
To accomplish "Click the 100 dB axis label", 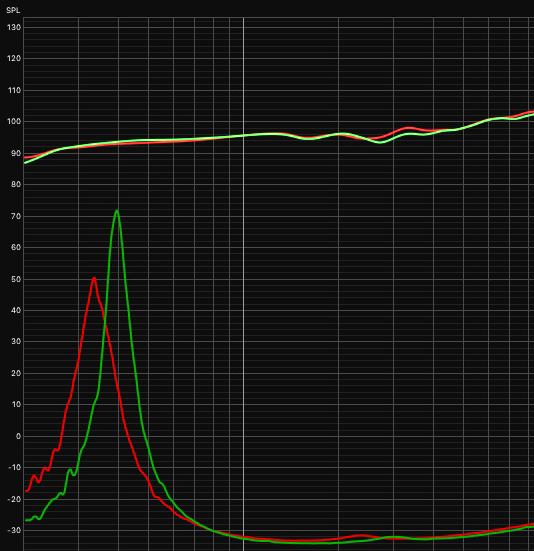I will pos(14,122).
